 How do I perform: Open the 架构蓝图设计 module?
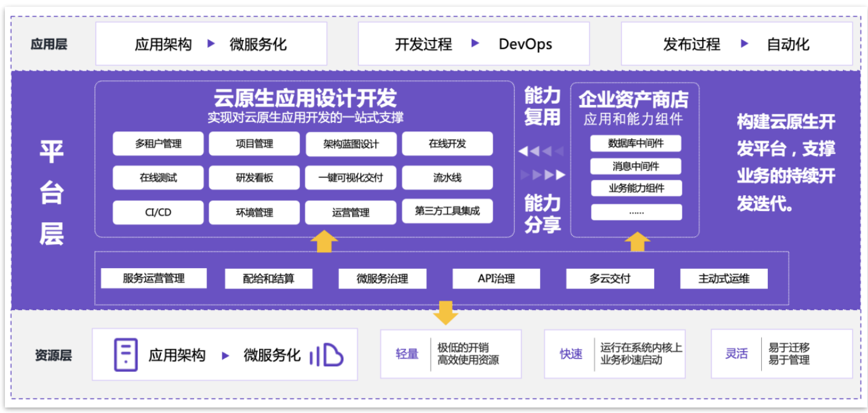351,144
